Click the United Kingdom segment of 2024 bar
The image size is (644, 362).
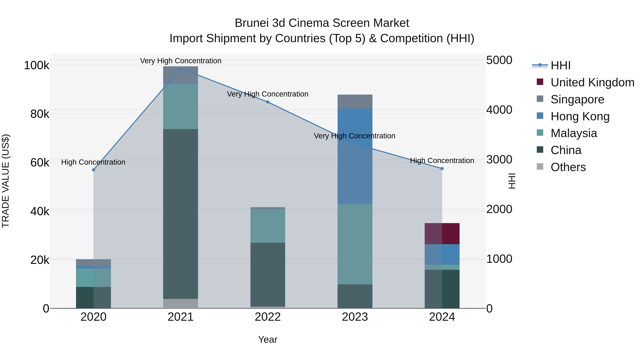coord(442,234)
